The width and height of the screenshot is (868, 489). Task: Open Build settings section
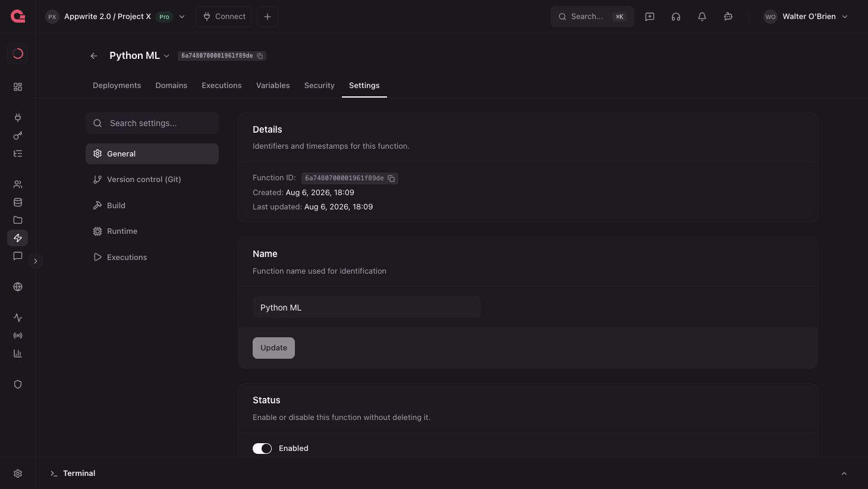tap(152, 205)
